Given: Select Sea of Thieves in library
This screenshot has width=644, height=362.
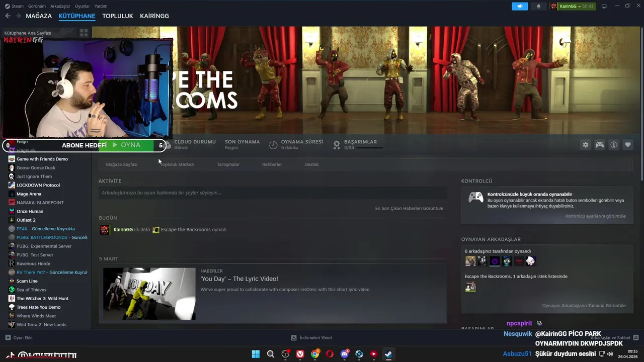Looking at the screenshot, I should [31, 290].
